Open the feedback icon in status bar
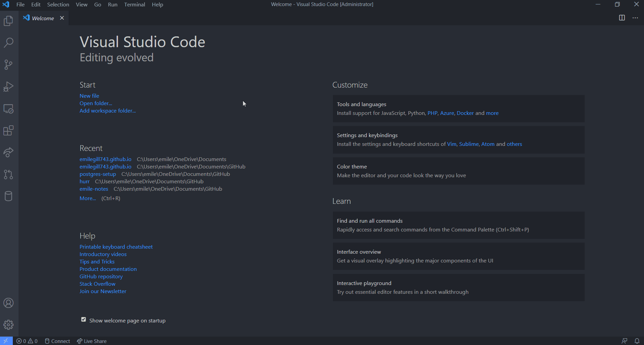The width and height of the screenshot is (644, 345). point(624,341)
